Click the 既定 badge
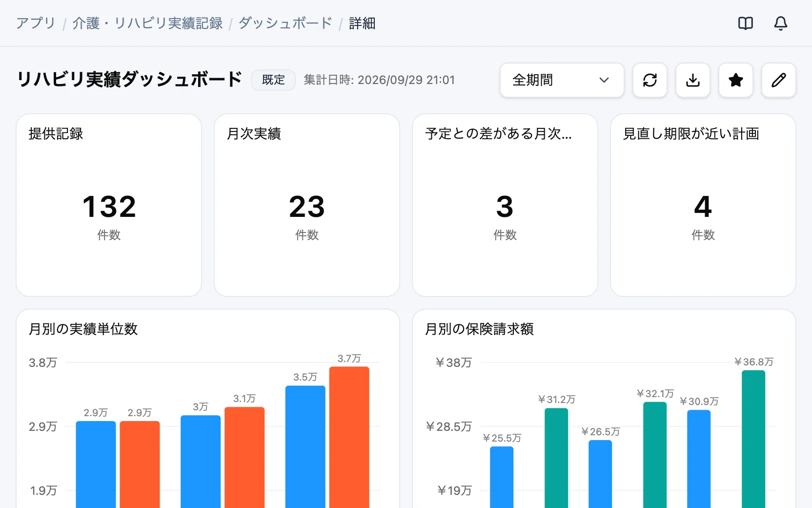This screenshot has width=812, height=508. tap(273, 80)
